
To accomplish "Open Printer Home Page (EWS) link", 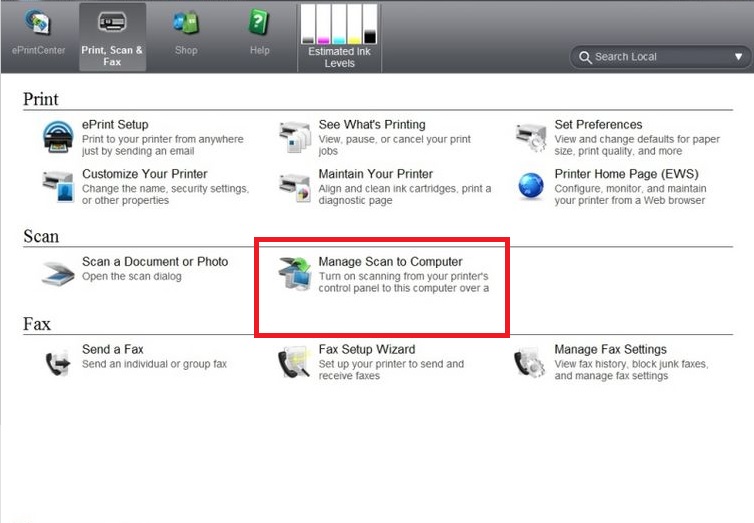I will coord(627,174).
